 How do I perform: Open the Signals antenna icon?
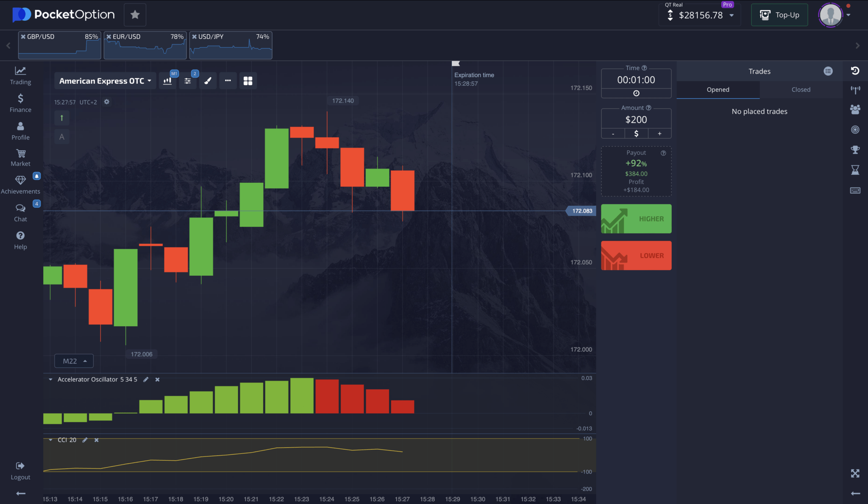coord(855,90)
